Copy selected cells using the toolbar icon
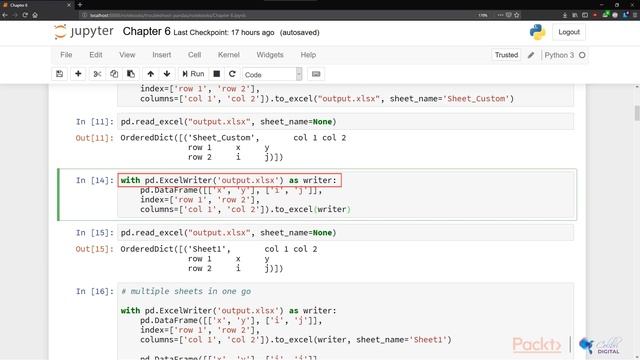Image resolution: width=640 pixels, height=360 pixels. pyautogui.click(x=114, y=74)
